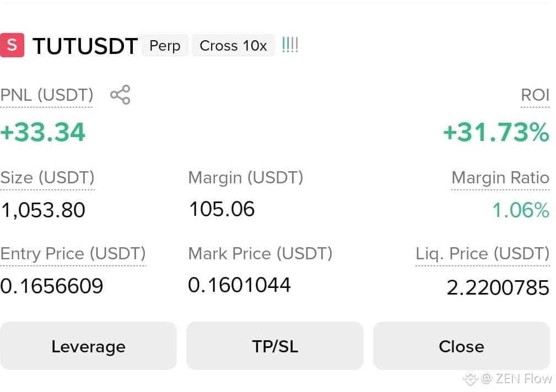
Task: Open the TP/SL settings button
Action: click(275, 346)
